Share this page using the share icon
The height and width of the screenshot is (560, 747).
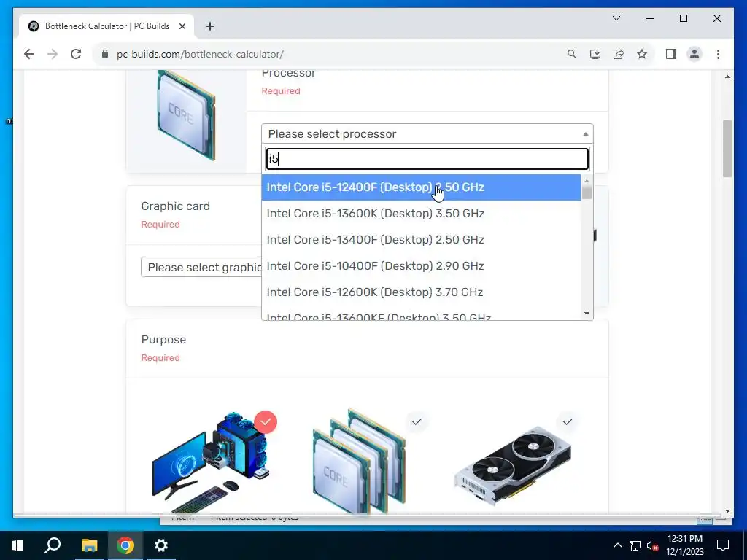point(619,54)
